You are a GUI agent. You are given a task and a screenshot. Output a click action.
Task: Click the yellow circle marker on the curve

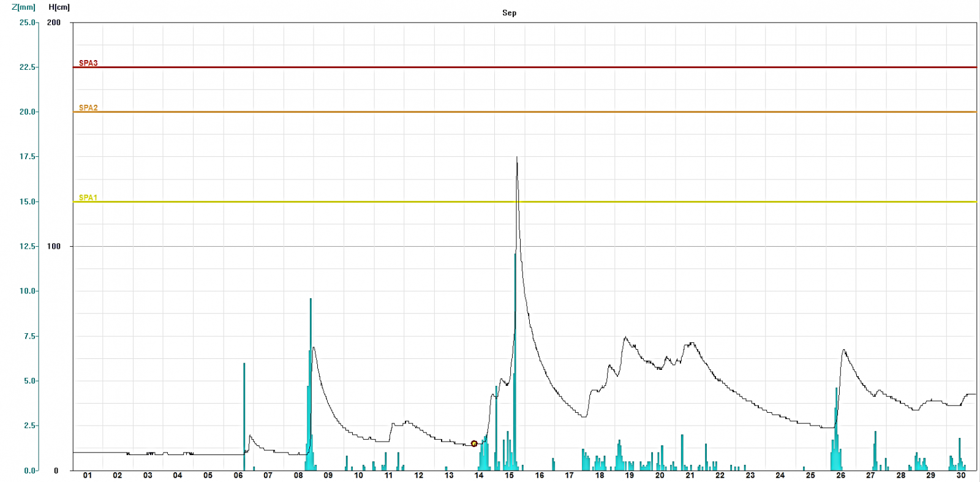point(474,443)
